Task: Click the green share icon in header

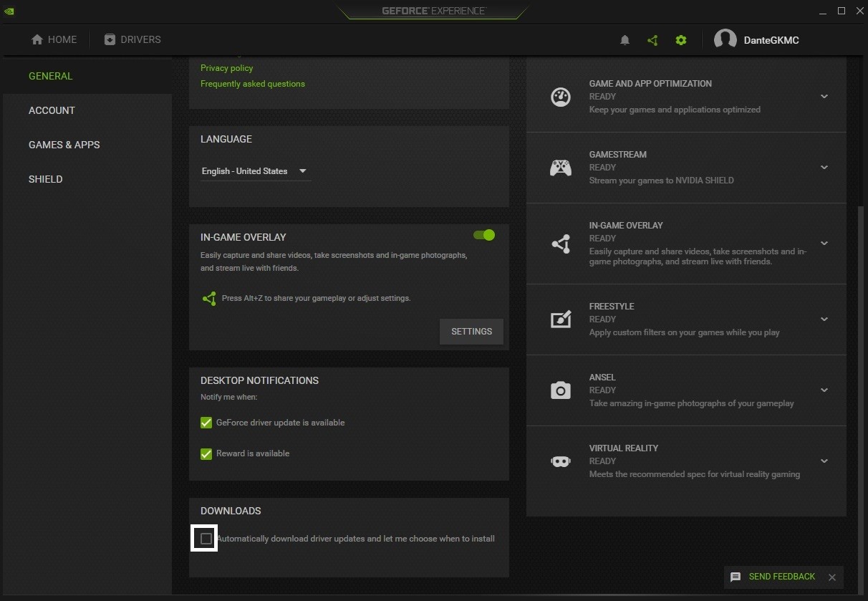Action: pos(652,40)
